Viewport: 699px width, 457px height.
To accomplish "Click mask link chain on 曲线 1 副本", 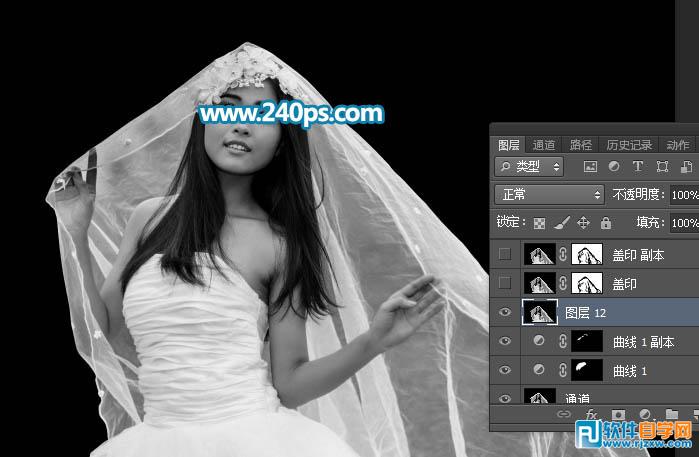I will tap(563, 342).
